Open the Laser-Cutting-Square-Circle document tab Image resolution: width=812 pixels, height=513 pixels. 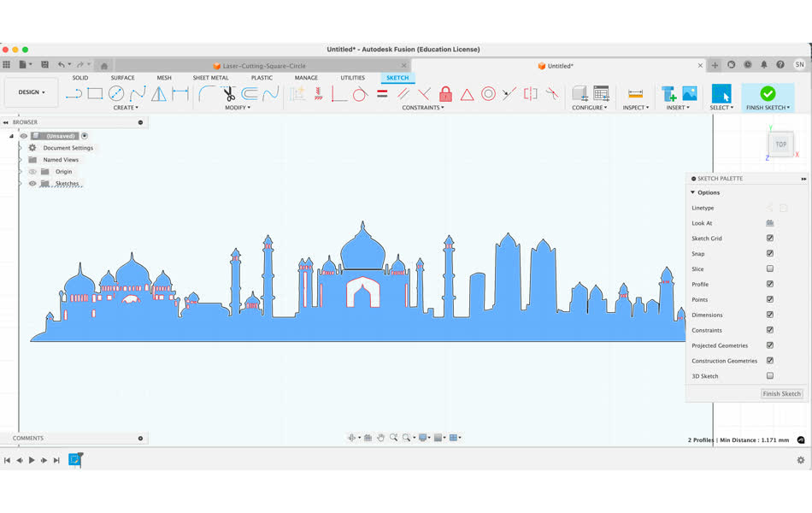[x=265, y=64]
